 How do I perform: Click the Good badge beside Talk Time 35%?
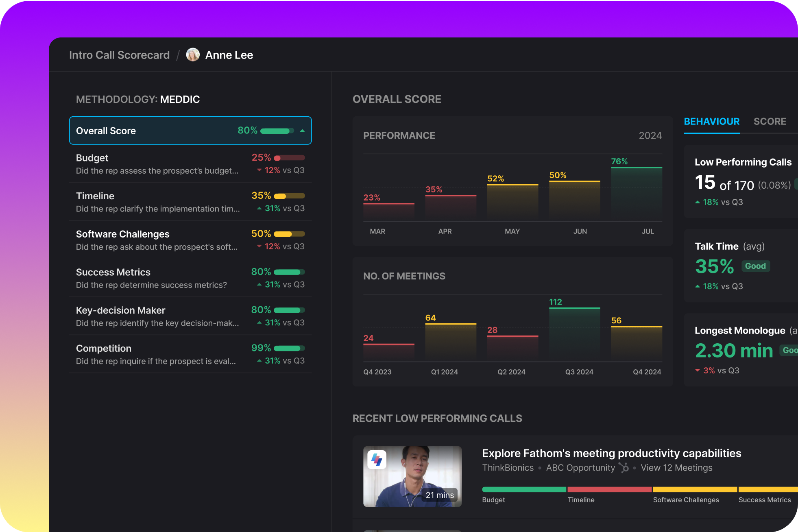point(755,266)
